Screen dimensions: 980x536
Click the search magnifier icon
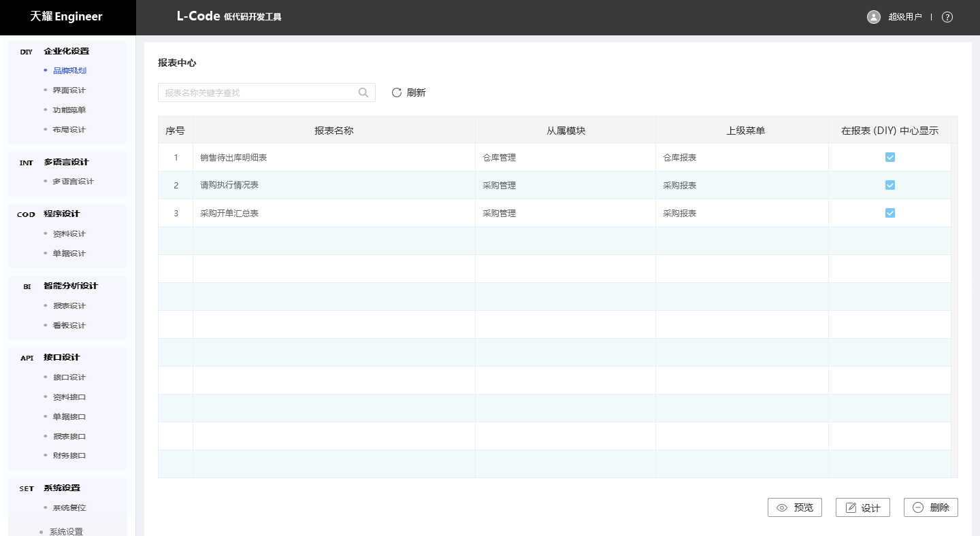[x=363, y=93]
